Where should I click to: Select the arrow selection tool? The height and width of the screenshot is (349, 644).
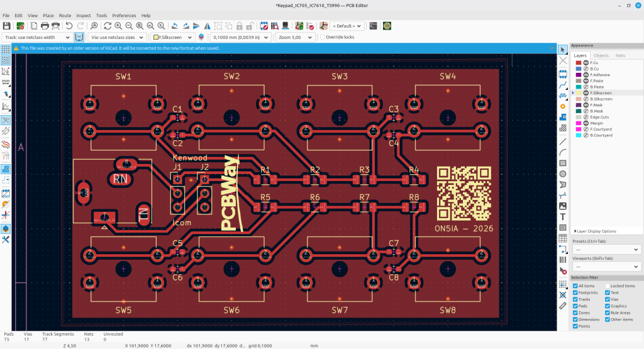pyautogui.click(x=563, y=49)
